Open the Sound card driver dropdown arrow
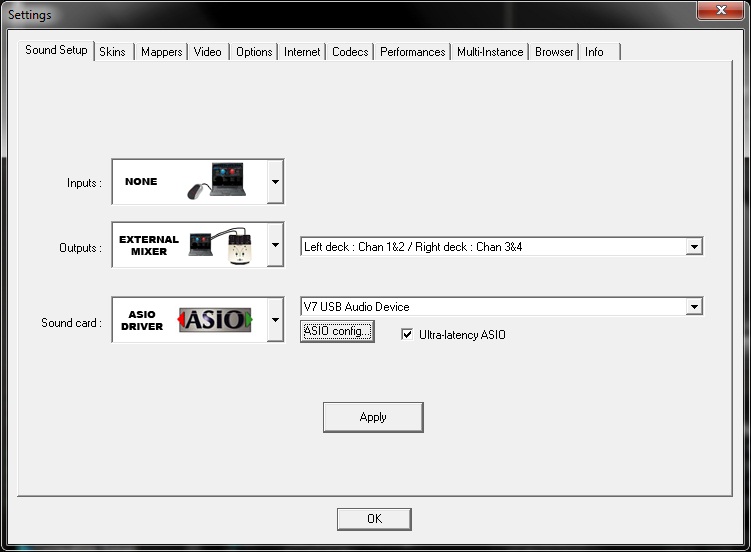751x552 pixels. 275,320
